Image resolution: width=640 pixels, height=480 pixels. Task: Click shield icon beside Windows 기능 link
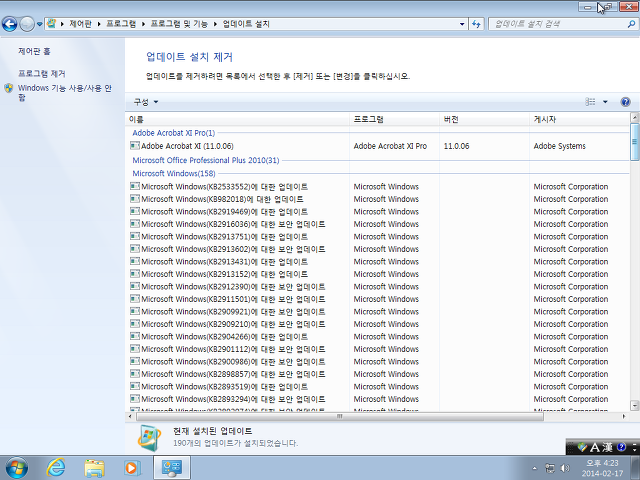click(9, 88)
